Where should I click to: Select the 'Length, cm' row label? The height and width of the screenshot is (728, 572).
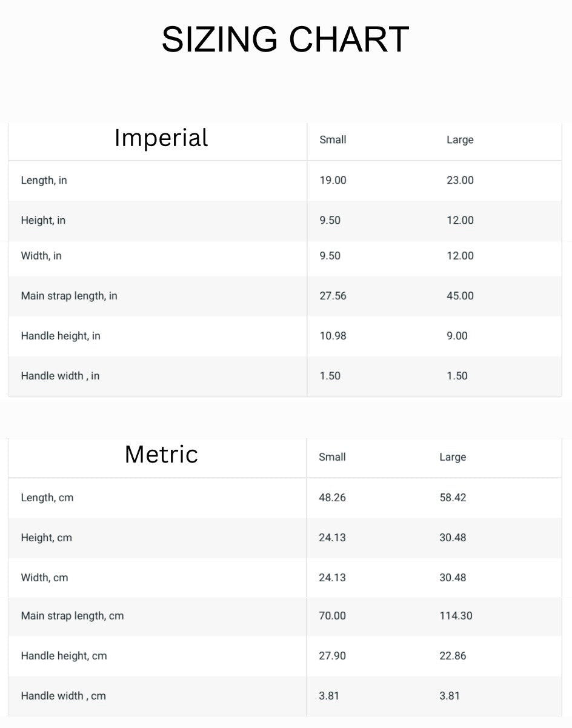click(47, 498)
